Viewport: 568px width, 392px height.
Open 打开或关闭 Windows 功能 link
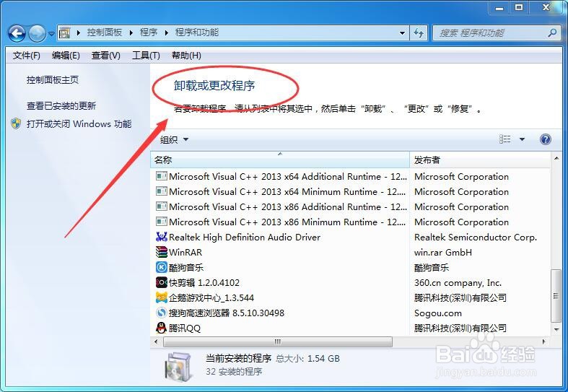point(79,124)
